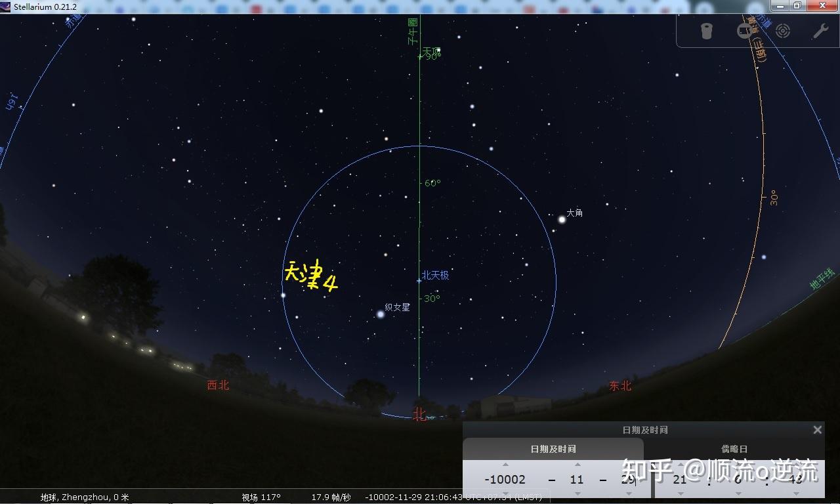Increase the year with the up arrow
This screenshot has height=504, width=840.
point(505,465)
